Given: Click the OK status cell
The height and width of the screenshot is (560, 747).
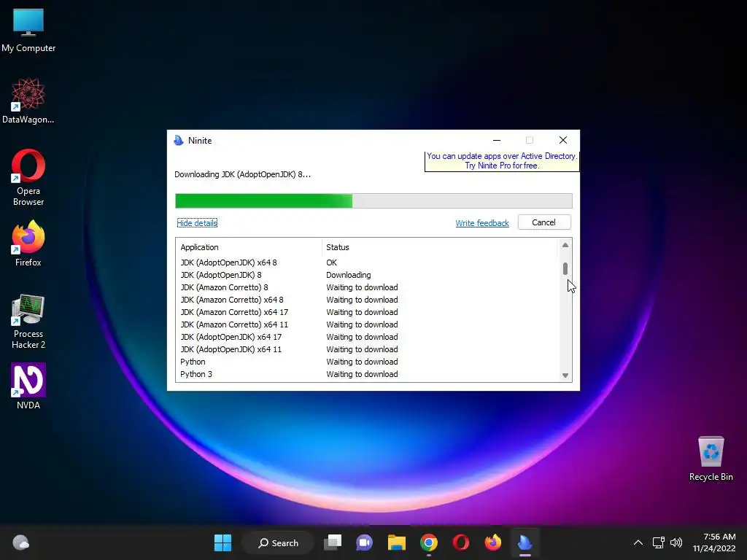Looking at the screenshot, I should 332,262.
